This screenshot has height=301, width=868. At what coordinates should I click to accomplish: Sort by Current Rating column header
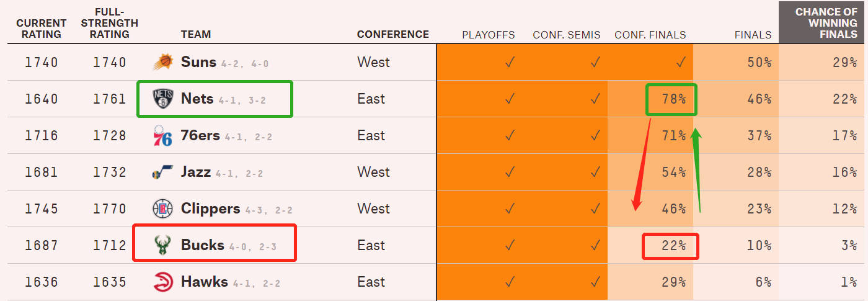click(42, 29)
